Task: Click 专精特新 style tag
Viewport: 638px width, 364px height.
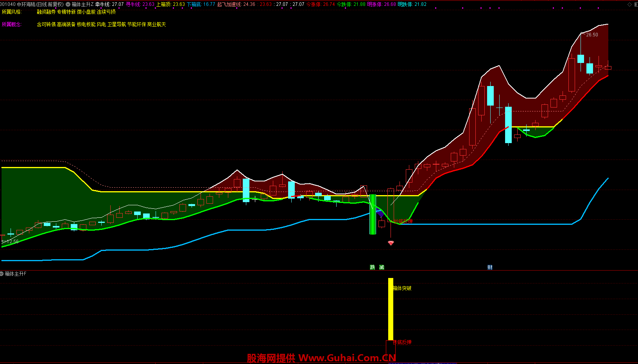Action: pos(66,12)
